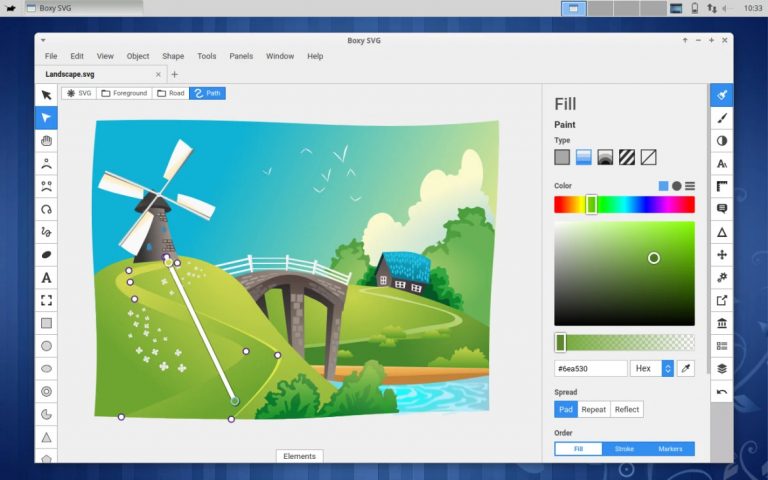
Task: Set paint order to Stroke
Action: point(624,449)
